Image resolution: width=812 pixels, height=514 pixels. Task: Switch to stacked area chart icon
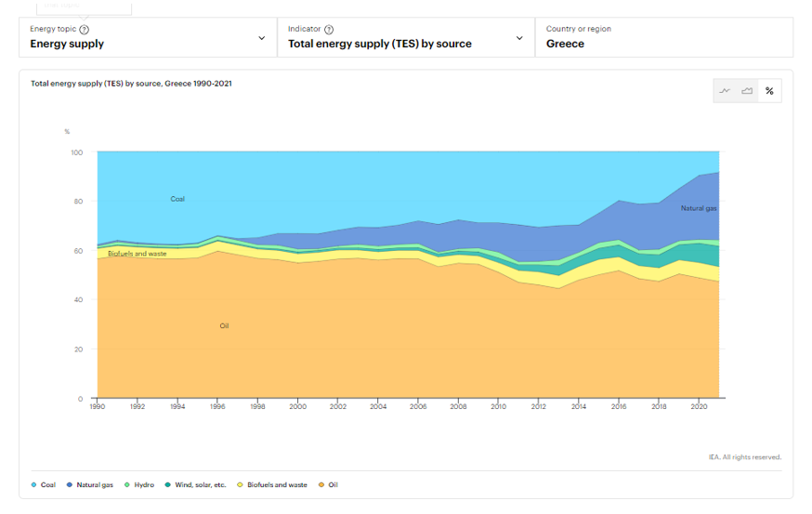pyautogui.click(x=747, y=91)
